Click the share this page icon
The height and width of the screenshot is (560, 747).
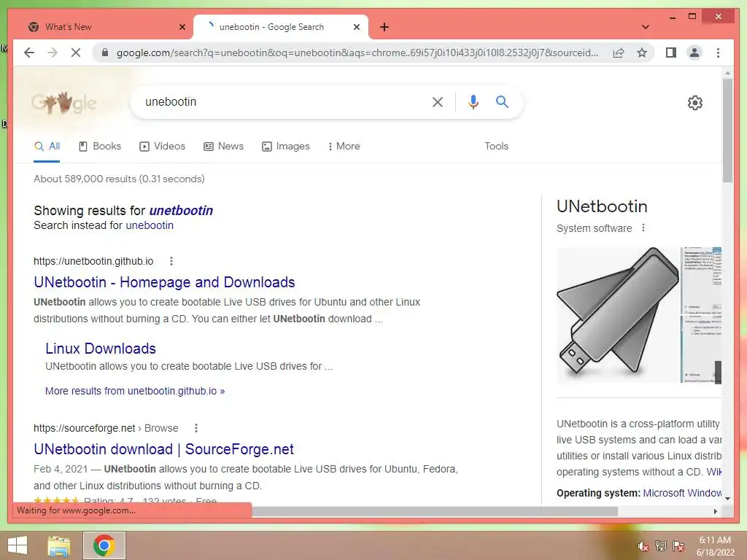(x=619, y=52)
